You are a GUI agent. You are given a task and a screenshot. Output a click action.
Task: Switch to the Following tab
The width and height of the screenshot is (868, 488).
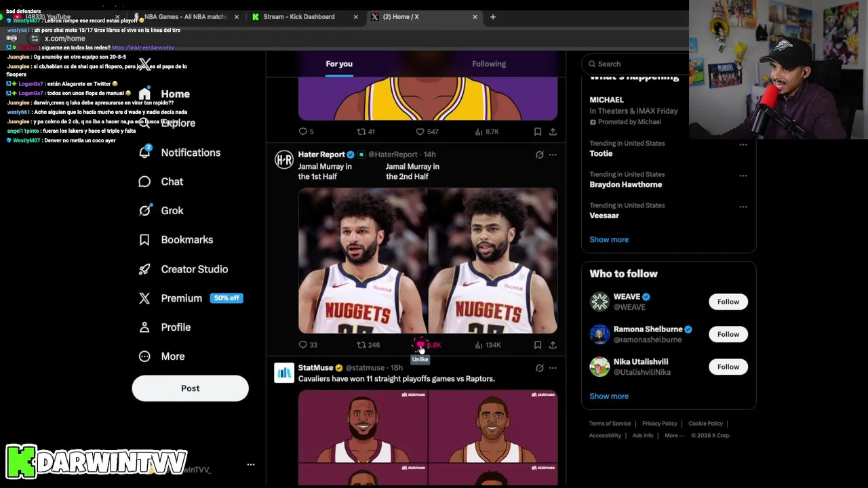click(x=489, y=64)
